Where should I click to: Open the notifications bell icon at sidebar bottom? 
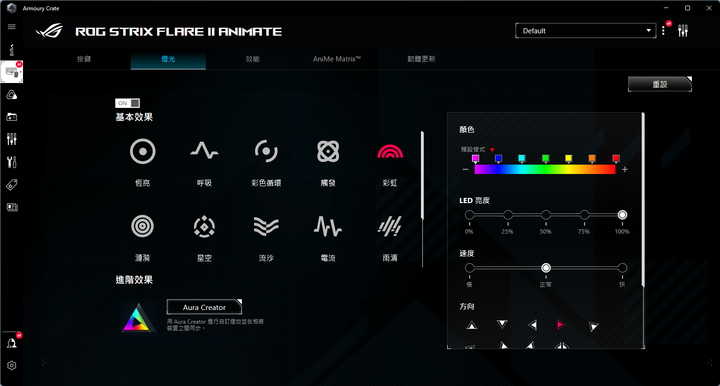[12, 343]
